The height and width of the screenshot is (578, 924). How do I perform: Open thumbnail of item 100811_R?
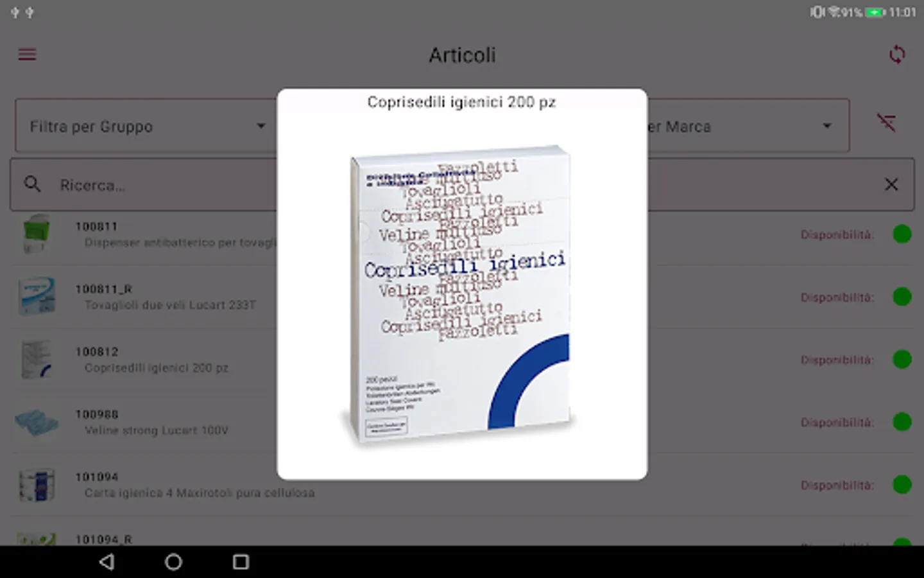(x=37, y=297)
